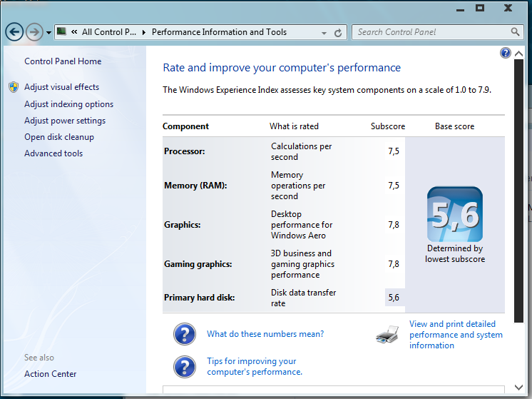Image resolution: width=532 pixels, height=399 pixels.
Task: Click the Graphics row label
Action: click(182, 225)
